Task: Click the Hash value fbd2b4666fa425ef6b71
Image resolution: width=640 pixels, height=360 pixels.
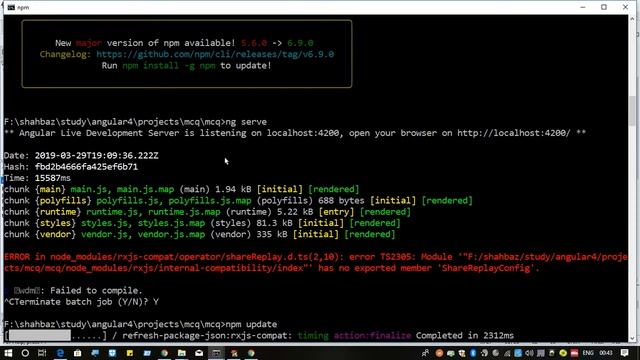Action: coord(86,167)
